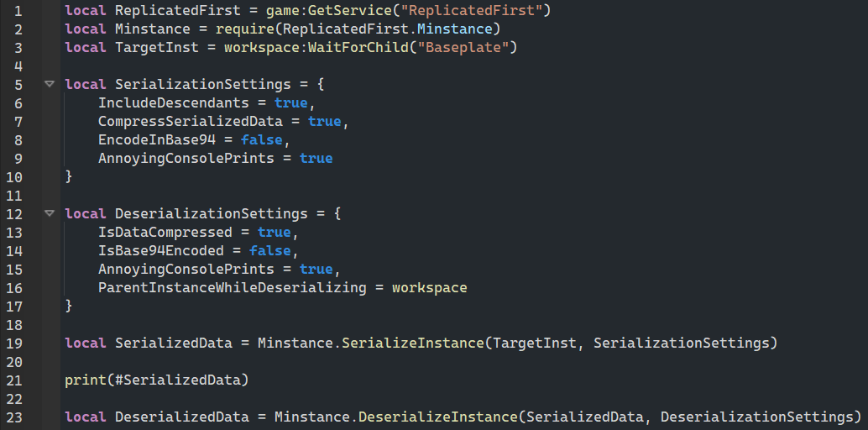The height and width of the screenshot is (430, 868).
Task: Click the true value after IncludeDescendants
Action: tap(290, 102)
